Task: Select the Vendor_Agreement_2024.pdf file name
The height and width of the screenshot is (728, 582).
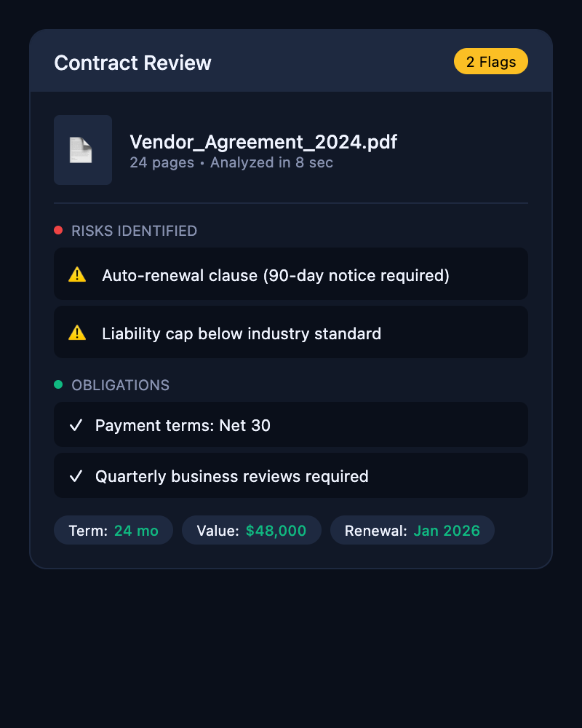Action: pyautogui.click(x=263, y=142)
